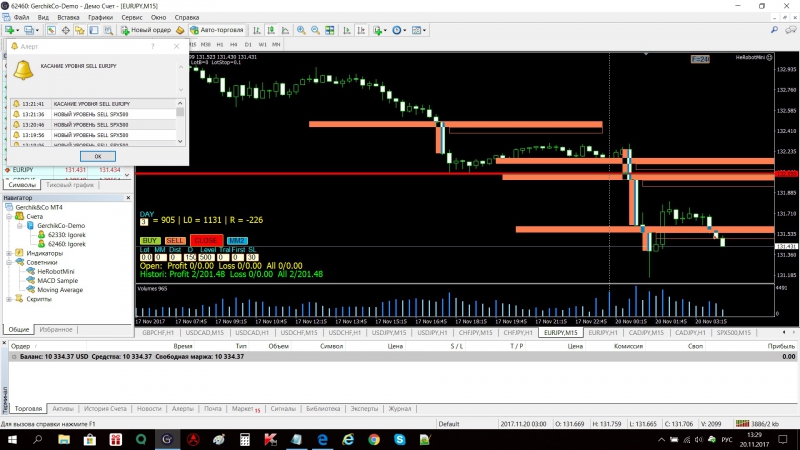Open the Templates toolbar icon
Screen dimensions: 800x450
416,30
